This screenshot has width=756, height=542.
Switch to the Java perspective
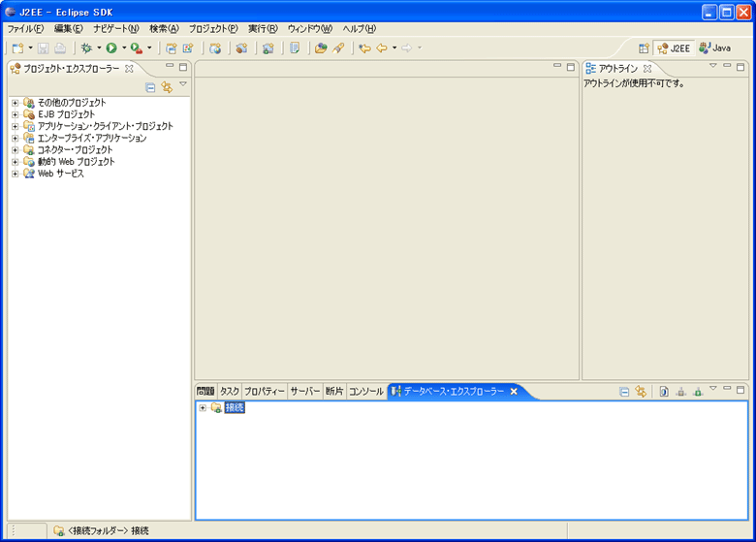(715, 48)
